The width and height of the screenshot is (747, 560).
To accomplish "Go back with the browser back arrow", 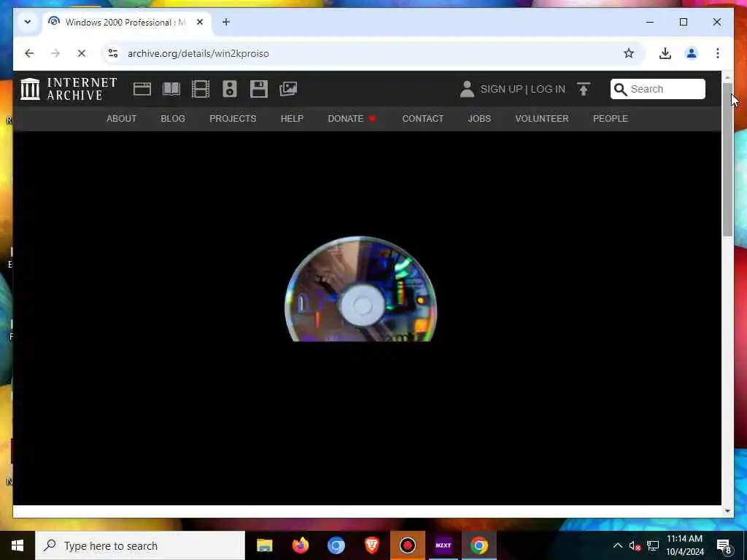I will (29, 53).
